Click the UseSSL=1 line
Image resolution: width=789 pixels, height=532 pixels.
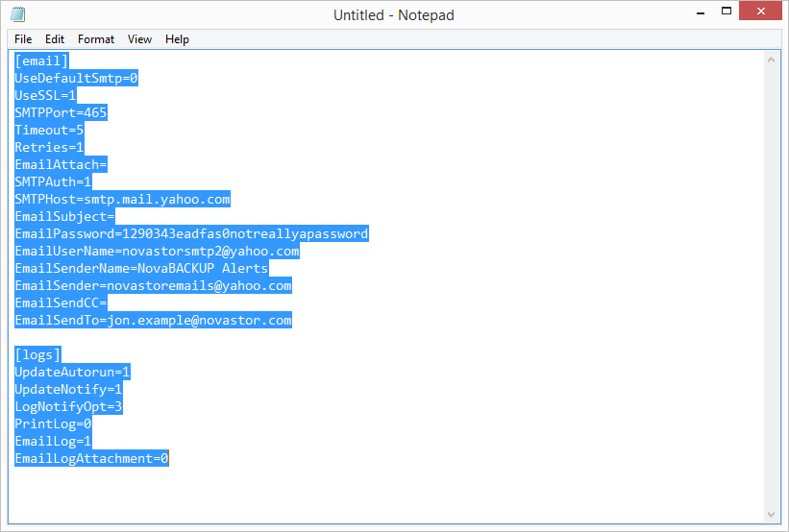(45, 95)
